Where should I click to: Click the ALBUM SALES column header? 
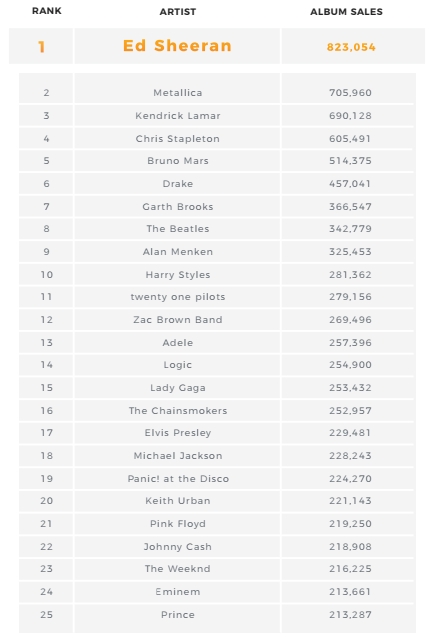pyautogui.click(x=346, y=12)
